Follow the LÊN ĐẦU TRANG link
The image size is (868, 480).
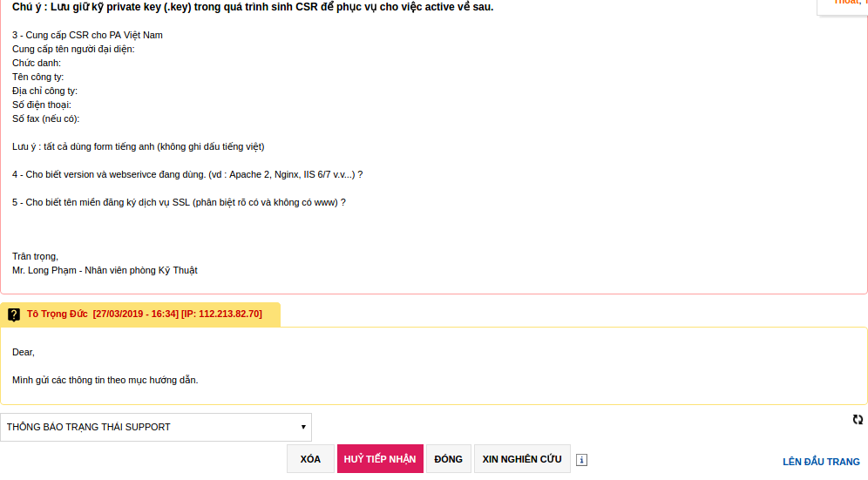(x=821, y=462)
